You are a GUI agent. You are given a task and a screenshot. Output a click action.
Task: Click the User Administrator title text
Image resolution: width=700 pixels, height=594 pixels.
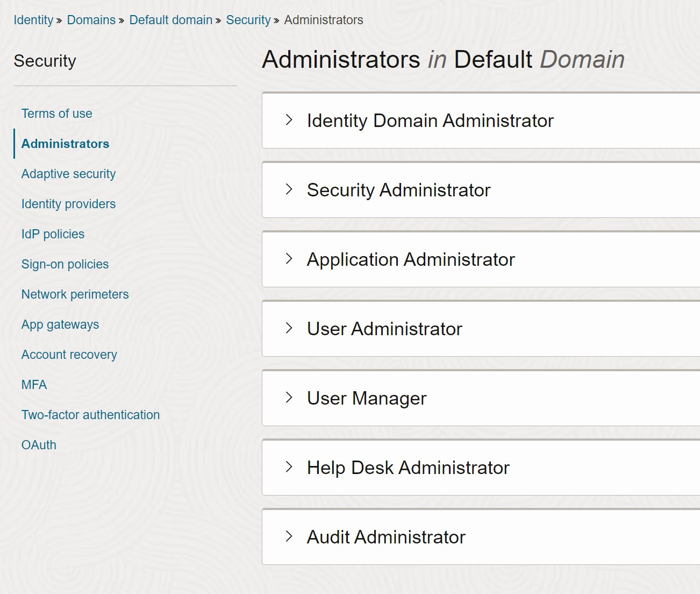tap(384, 329)
